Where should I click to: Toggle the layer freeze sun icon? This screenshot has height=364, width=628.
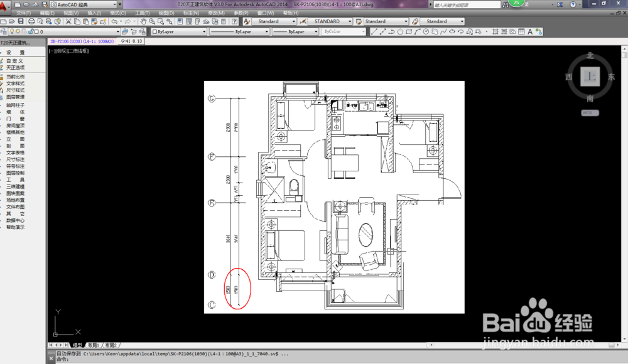(x=18, y=31)
